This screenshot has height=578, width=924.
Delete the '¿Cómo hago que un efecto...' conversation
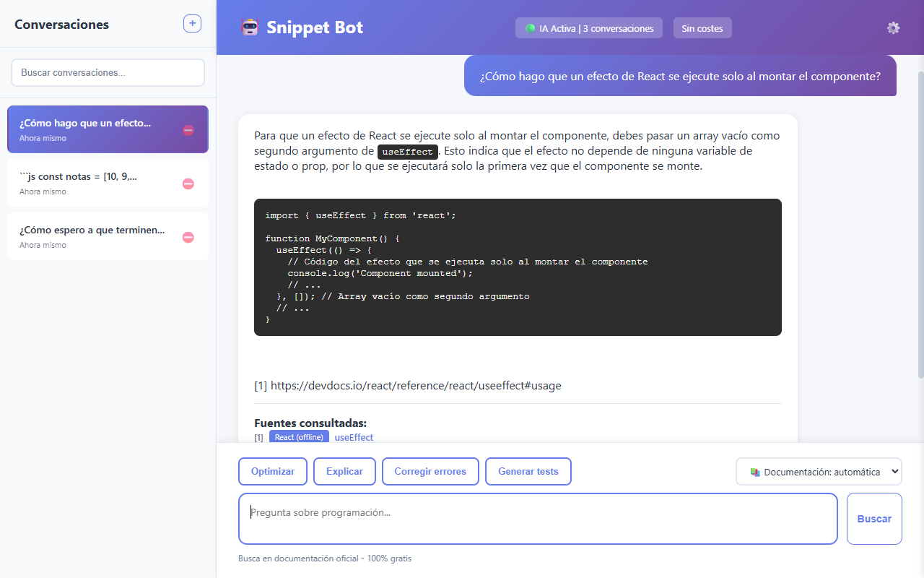(x=188, y=130)
